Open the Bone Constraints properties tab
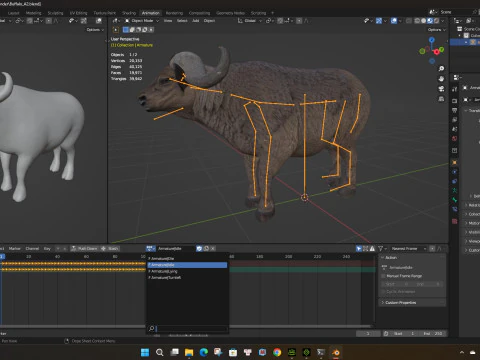The height and width of the screenshot is (360, 480). point(455,209)
